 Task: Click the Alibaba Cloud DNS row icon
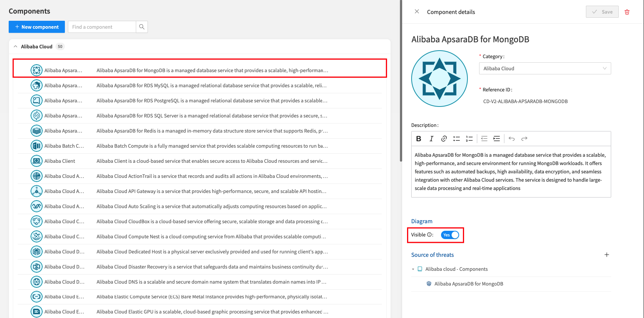[37, 282]
